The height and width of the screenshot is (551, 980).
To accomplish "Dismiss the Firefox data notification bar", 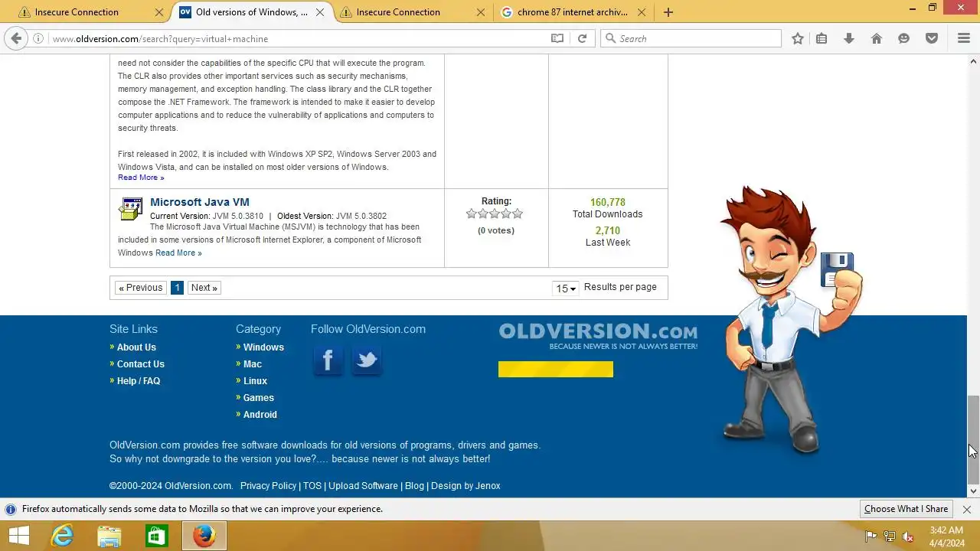I will pos(967,509).
